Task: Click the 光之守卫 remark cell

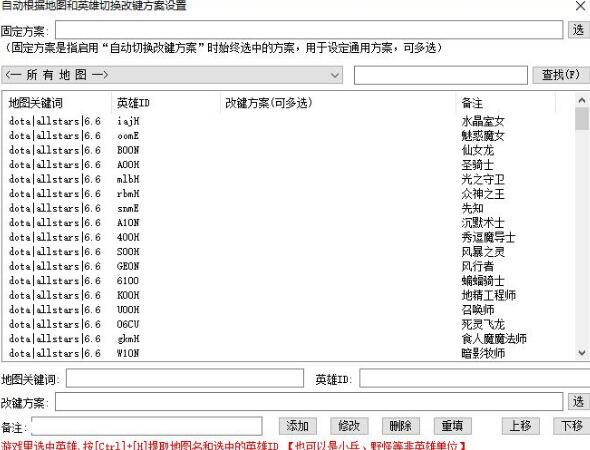Action: pyautogui.click(x=483, y=179)
